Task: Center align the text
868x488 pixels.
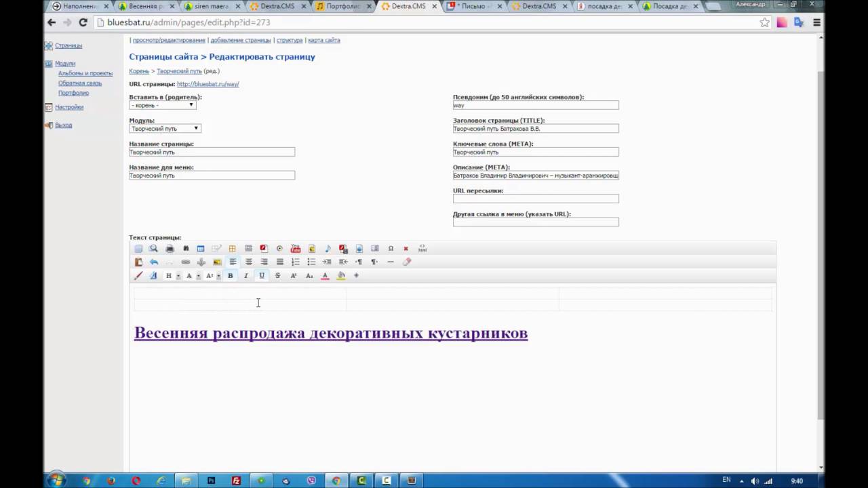Action: pyautogui.click(x=249, y=262)
